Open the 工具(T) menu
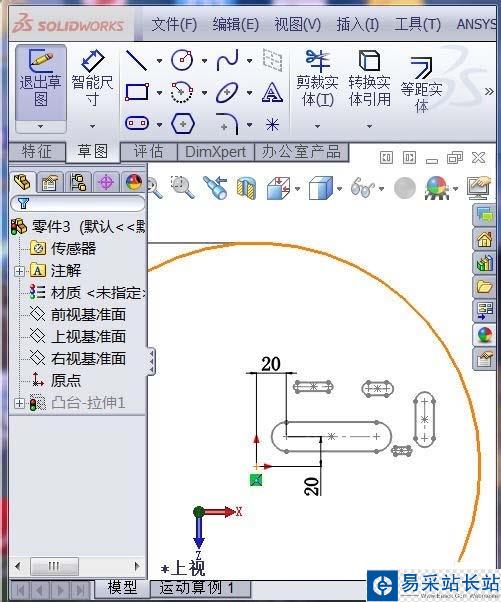 click(x=418, y=25)
